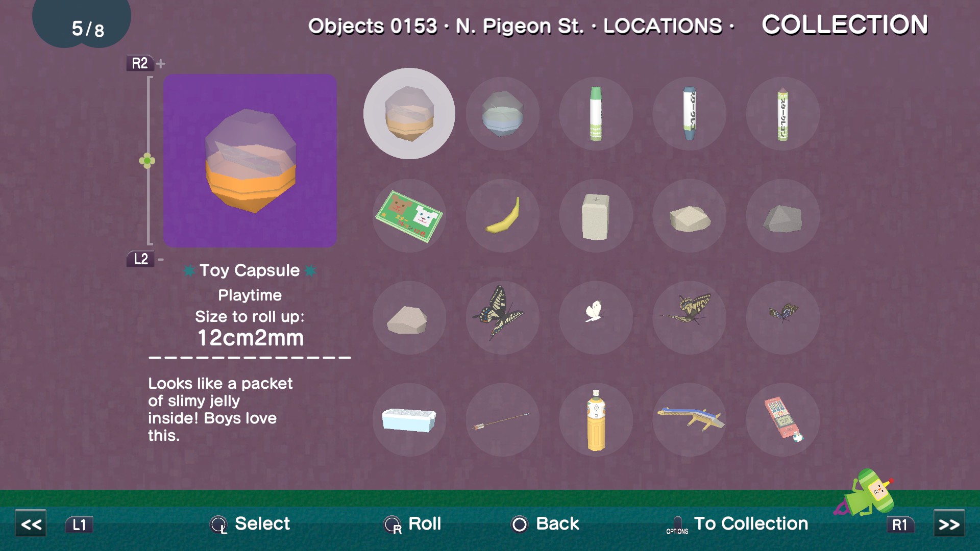Choose the orange juice bottle object
980x551 pixels.
point(596,420)
